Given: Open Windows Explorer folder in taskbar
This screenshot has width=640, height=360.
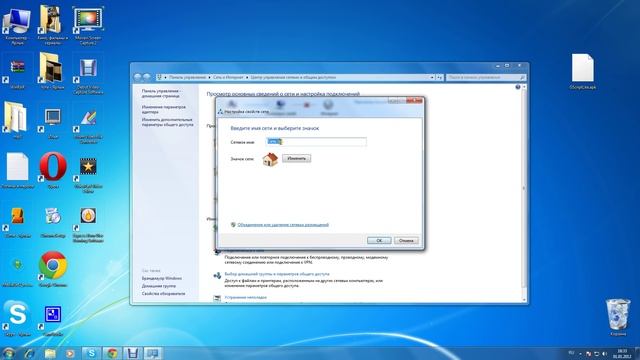Looking at the screenshot, I should [x=50, y=353].
